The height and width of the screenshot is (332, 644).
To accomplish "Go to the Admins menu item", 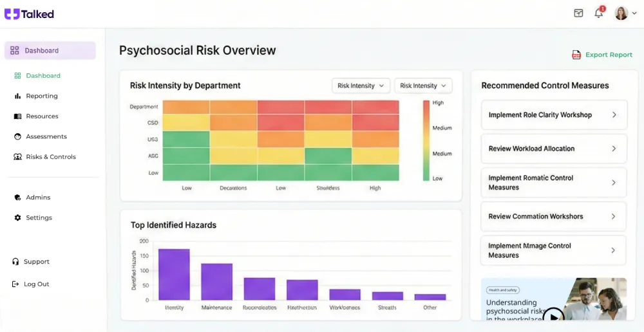I will click(x=38, y=198).
